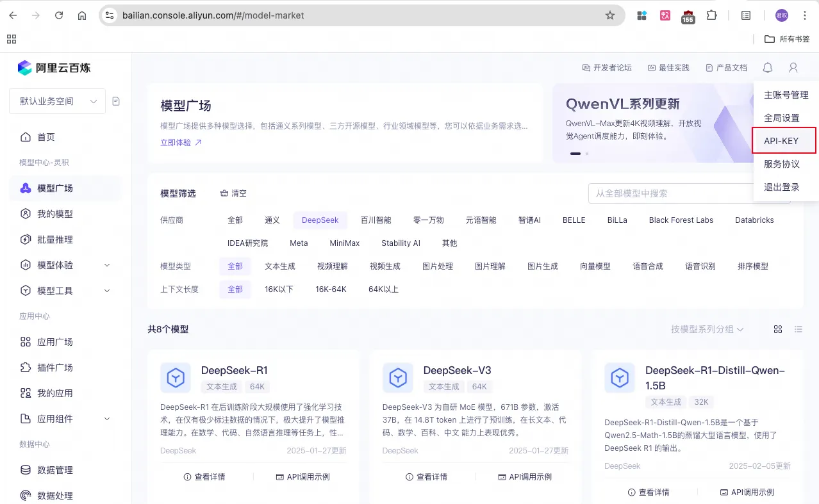
Task: Open 最佳实践 link in header
Action: point(668,68)
